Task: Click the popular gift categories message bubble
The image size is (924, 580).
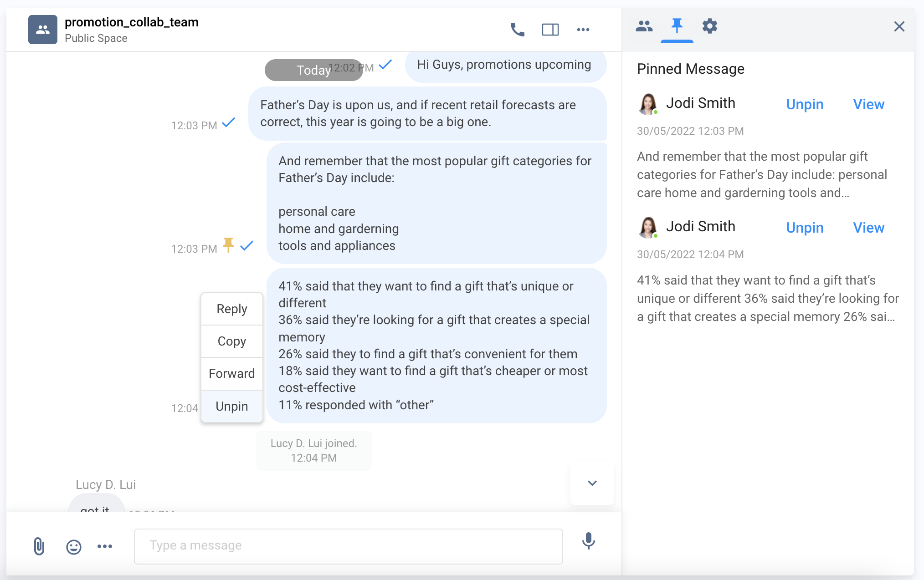Action: [436, 203]
